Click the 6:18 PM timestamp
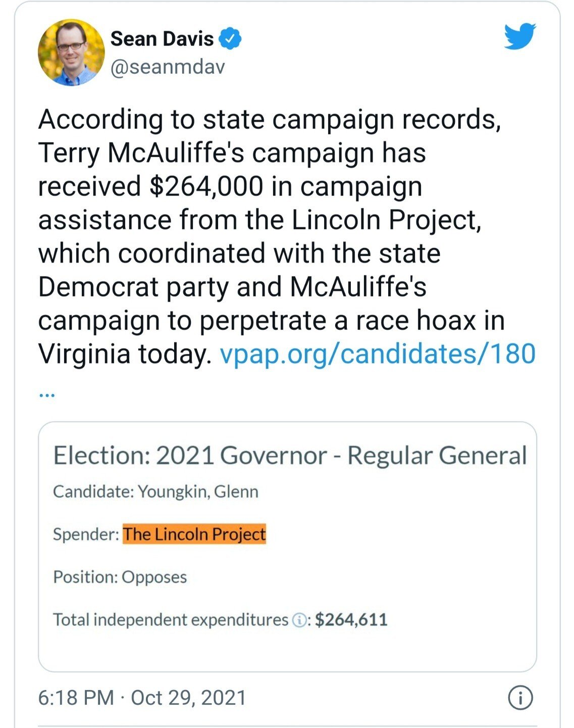574x728 pixels. [76, 698]
